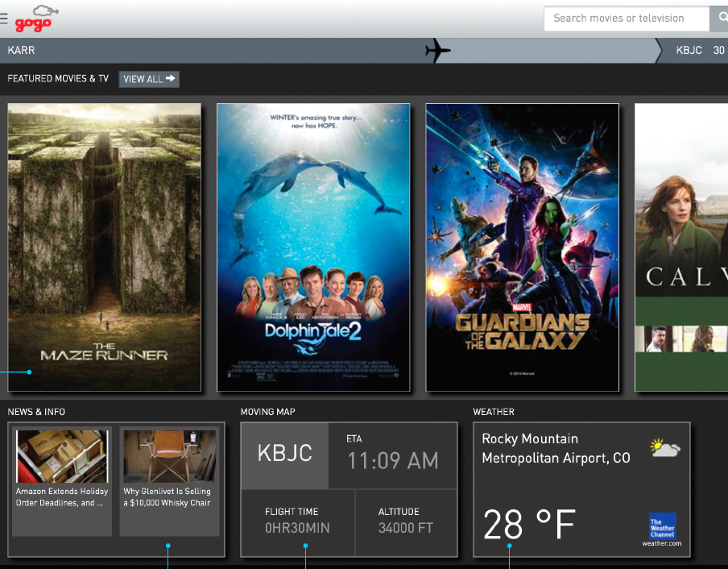The image size is (728, 569).
Task: Open the Calvary movie poster
Action: 681,247
